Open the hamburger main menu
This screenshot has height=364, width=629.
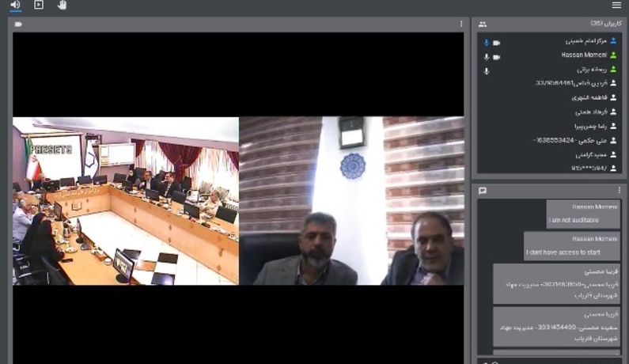pos(616,5)
